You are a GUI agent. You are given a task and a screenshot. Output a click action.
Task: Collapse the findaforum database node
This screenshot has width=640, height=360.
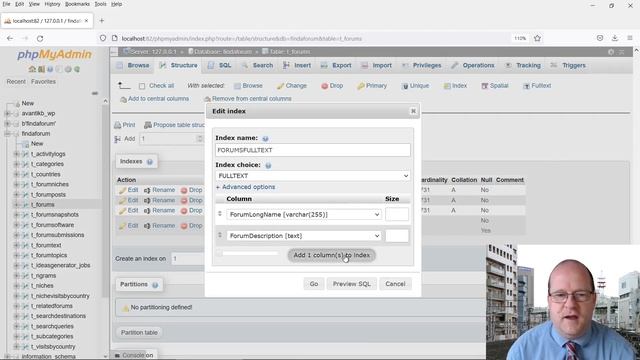click(x=7, y=133)
